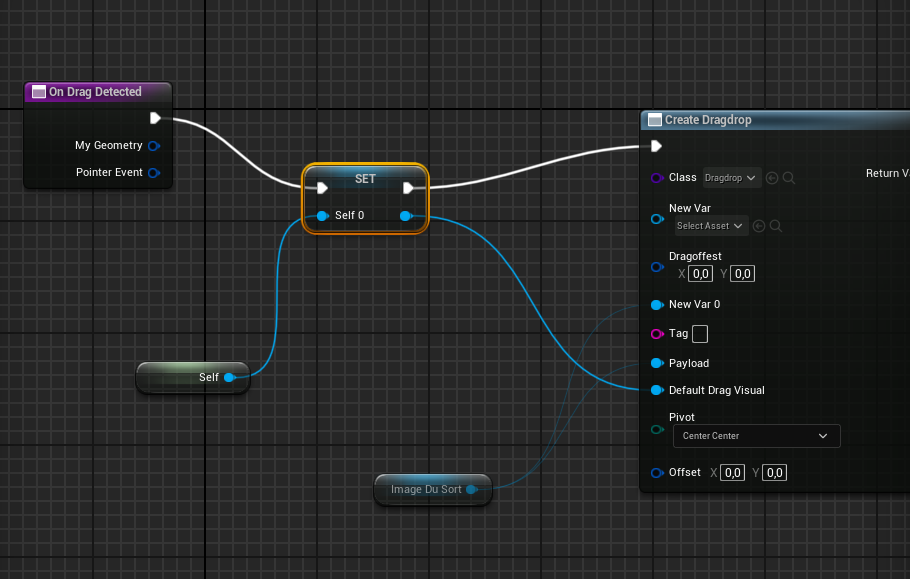Click the use-selected arrow icon beside Select Asset
Image resolution: width=910 pixels, height=579 pixels.
[758, 226]
